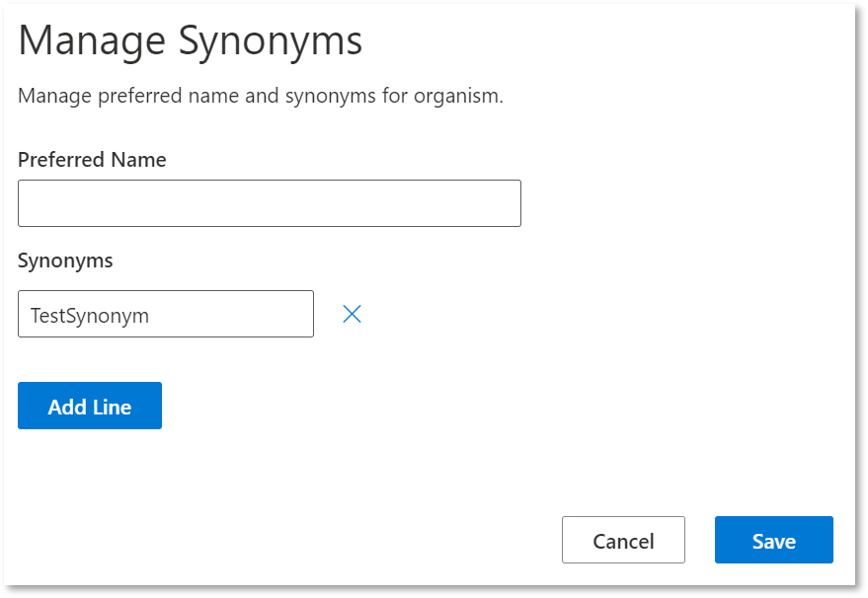Click the 'Manage preferred name and synonyms' description
Viewport: 868px width, 598px height.
[261, 96]
